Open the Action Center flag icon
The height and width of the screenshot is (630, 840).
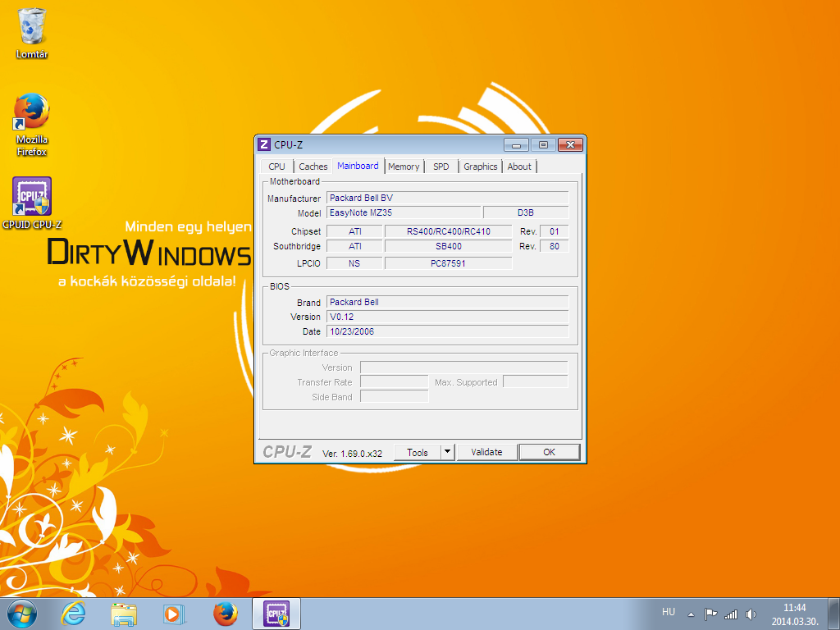[x=710, y=614]
